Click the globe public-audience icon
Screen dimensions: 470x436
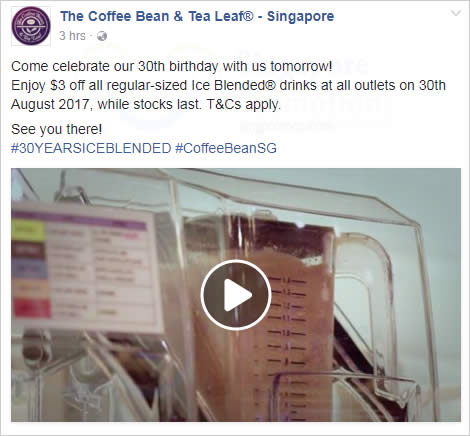[x=102, y=36]
